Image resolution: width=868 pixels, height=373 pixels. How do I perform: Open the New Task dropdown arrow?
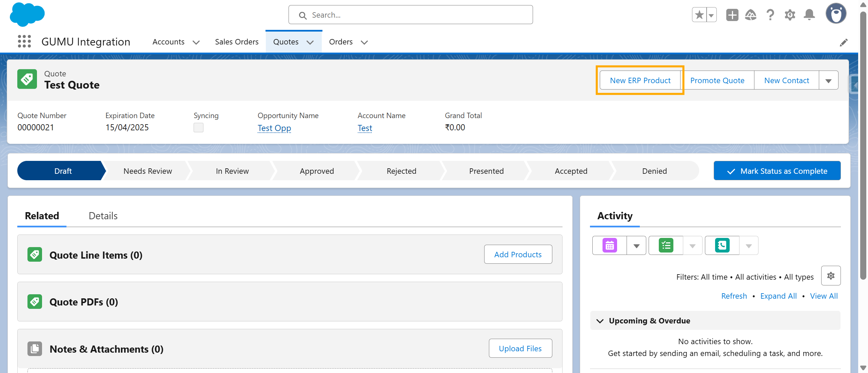coord(693,246)
